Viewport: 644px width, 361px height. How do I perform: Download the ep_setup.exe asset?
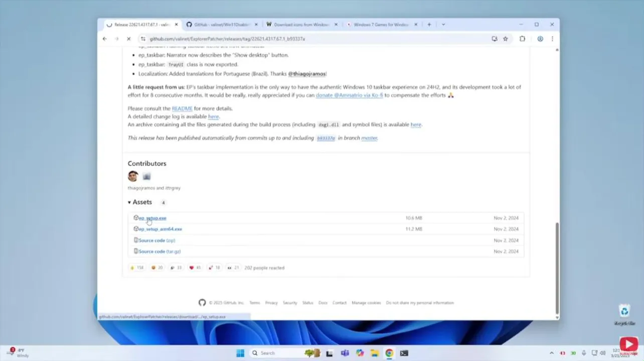[152, 218]
